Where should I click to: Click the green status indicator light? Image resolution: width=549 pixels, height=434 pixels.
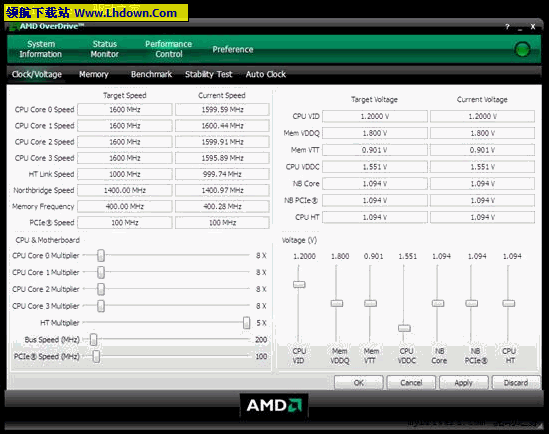click(522, 49)
